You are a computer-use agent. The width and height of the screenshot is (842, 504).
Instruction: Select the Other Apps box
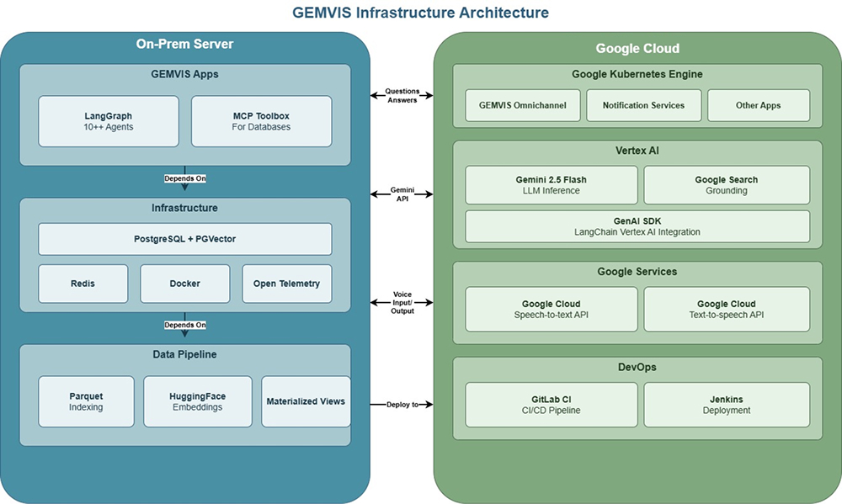pyautogui.click(x=759, y=105)
